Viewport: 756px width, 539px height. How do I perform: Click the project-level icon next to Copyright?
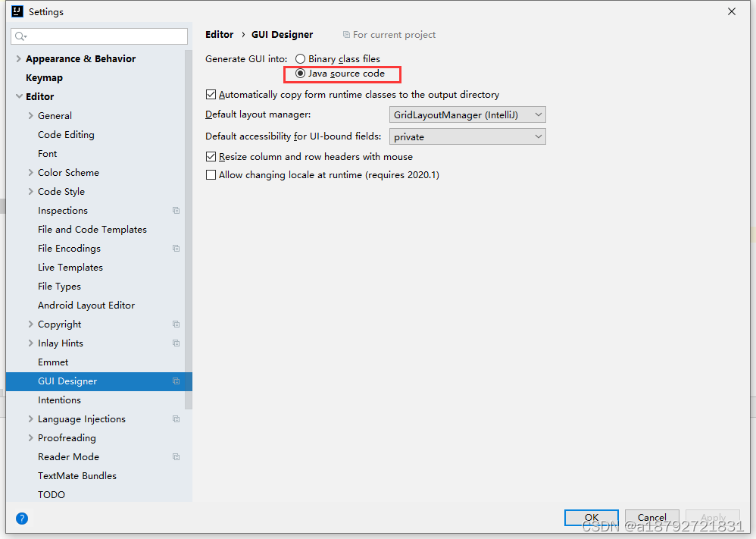[x=176, y=324]
